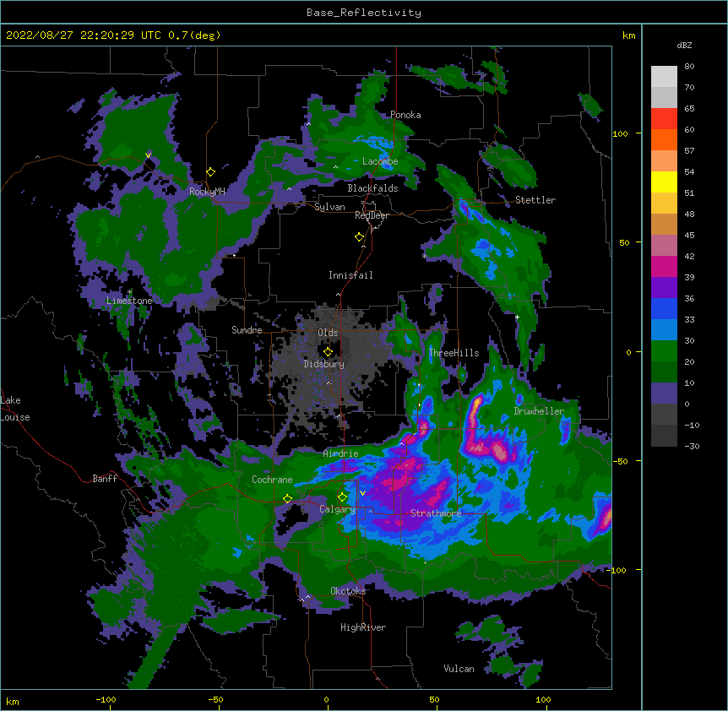Viewport: 728px width, 711px height.
Task: Select the Stettler label
Action: click(x=535, y=200)
